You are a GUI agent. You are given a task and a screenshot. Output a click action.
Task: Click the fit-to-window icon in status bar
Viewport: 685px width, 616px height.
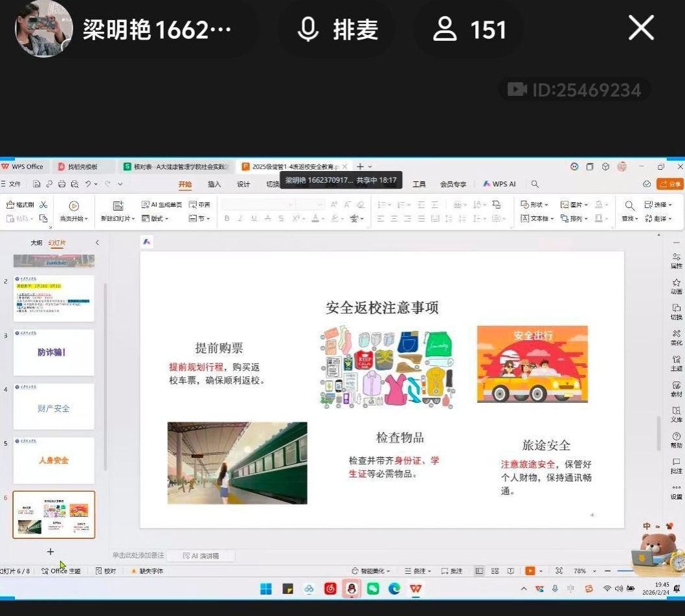[559, 571]
